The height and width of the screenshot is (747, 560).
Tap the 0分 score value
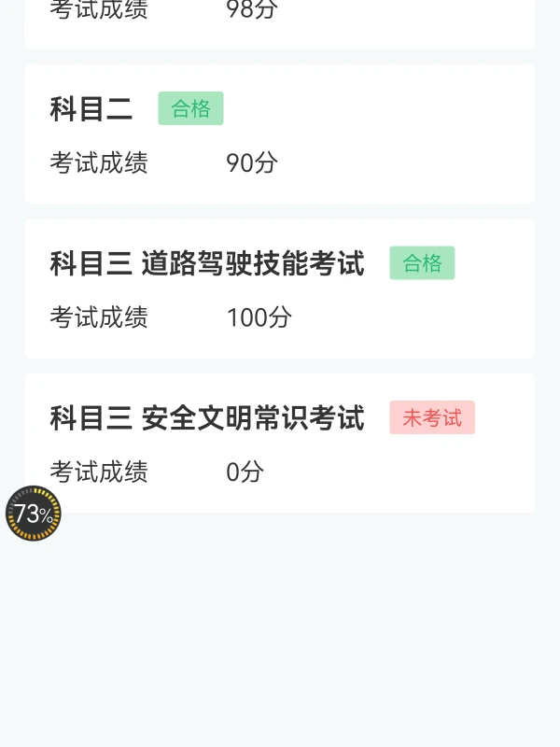[x=245, y=472]
